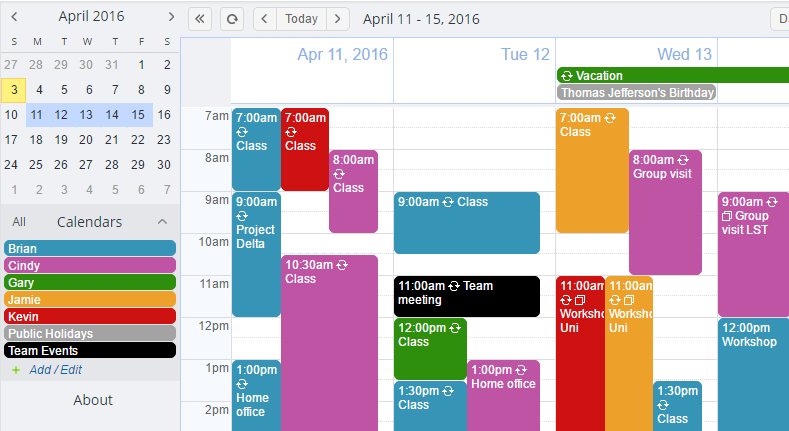
Task: Toggle Public Holidays calendar visibility
Action: [90, 333]
